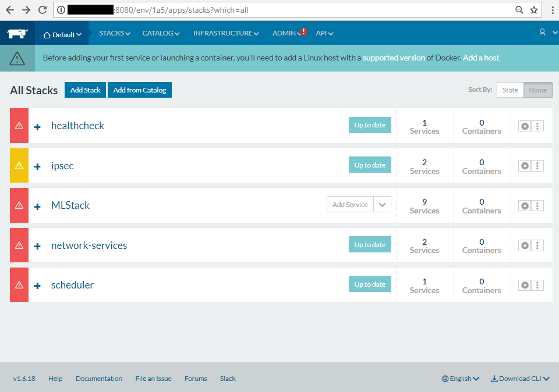Click MLStack red warning state icon

[x=19, y=205]
